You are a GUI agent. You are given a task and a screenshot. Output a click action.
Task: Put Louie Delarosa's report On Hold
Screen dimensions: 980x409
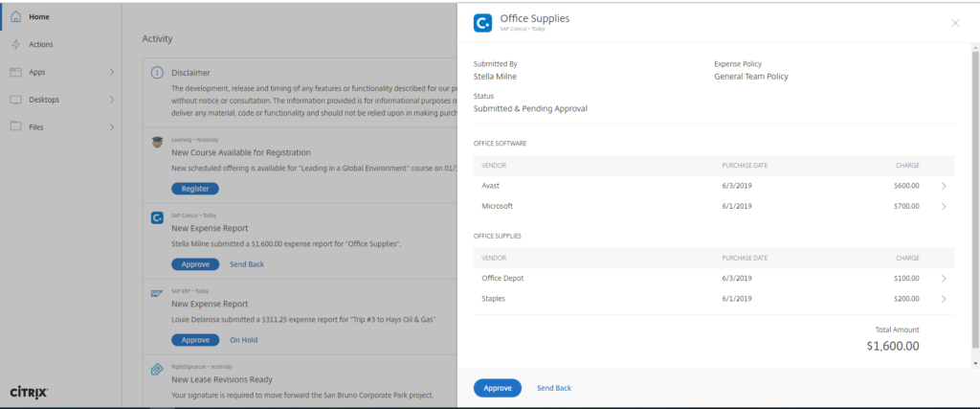point(244,340)
